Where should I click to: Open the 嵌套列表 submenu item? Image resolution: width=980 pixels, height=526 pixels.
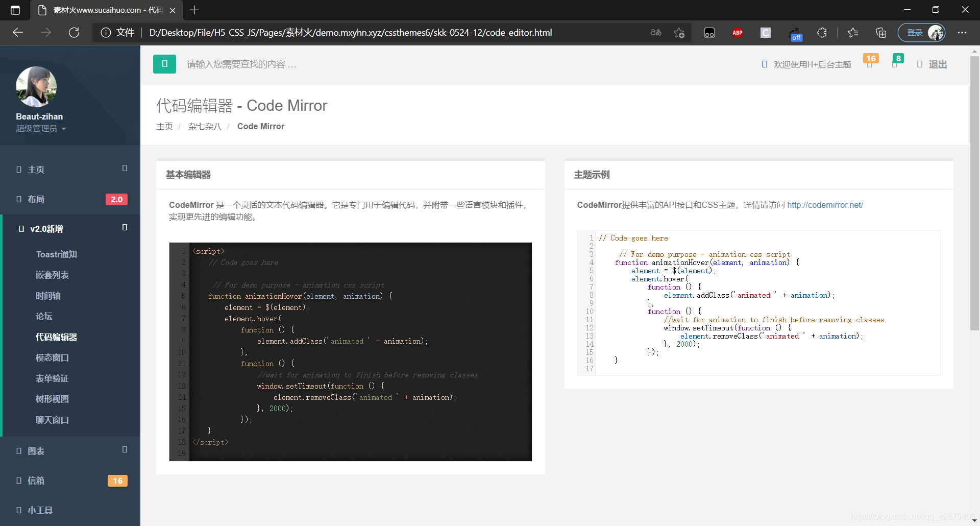point(52,275)
